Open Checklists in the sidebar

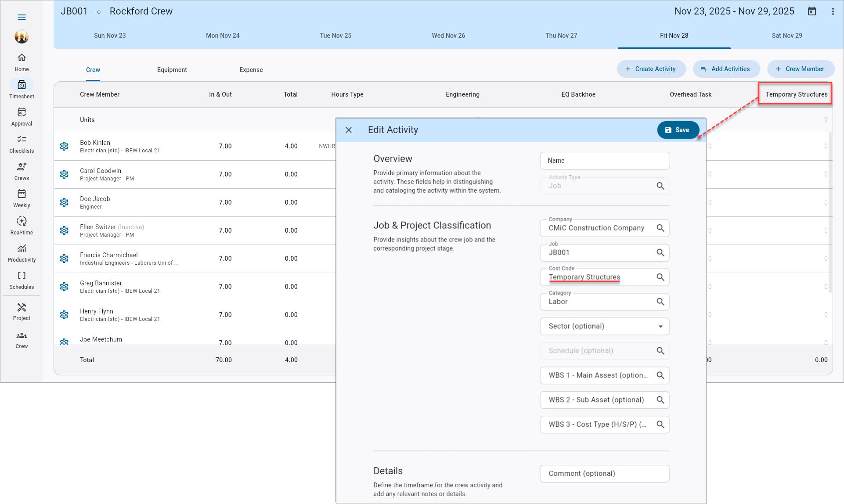22,144
